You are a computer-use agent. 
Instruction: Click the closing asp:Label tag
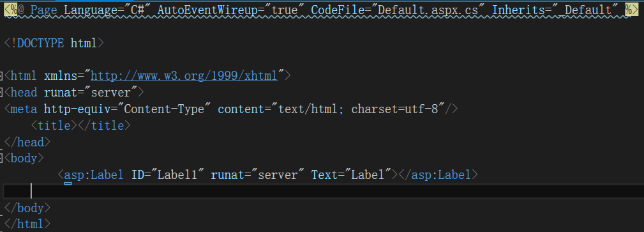coord(438,175)
